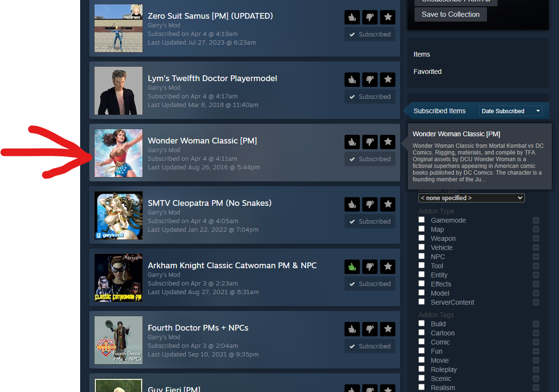Tick the Cartoon tag checkbox

click(421, 333)
